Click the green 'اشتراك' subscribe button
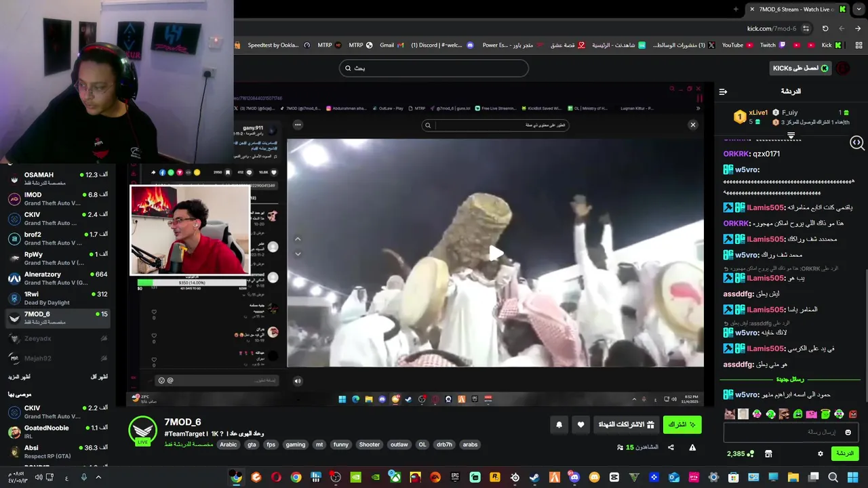The height and width of the screenshot is (488, 868). (x=682, y=425)
